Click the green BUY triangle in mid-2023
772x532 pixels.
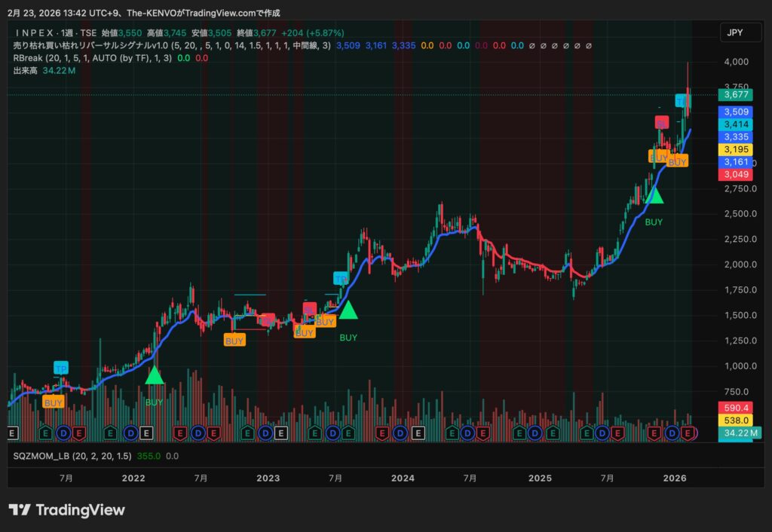click(x=348, y=309)
